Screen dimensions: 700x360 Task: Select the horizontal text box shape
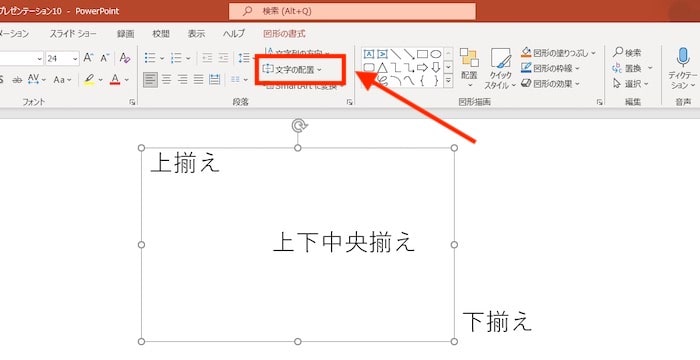(x=369, y=54)
